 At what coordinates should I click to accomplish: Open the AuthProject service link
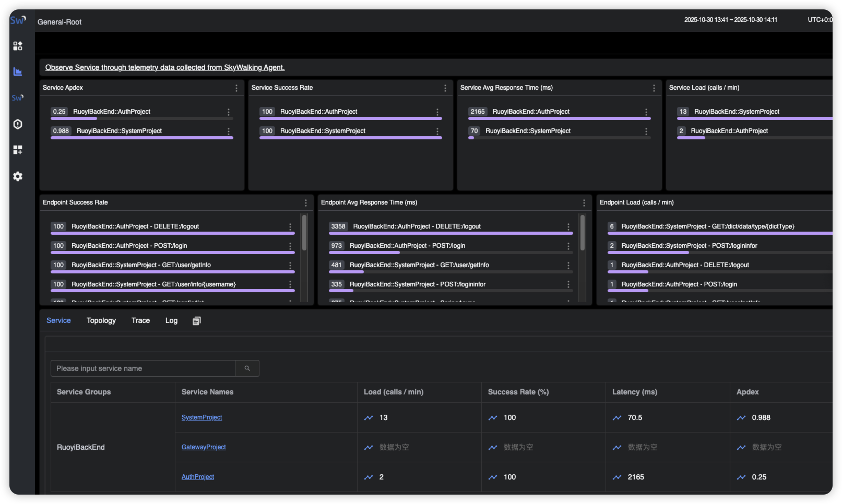click(198, 477)
